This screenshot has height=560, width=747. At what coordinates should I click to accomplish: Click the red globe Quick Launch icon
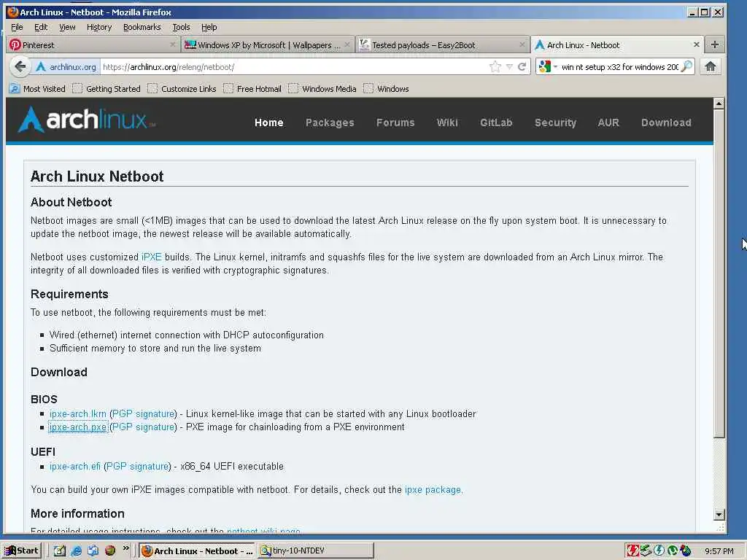point(110,551)
